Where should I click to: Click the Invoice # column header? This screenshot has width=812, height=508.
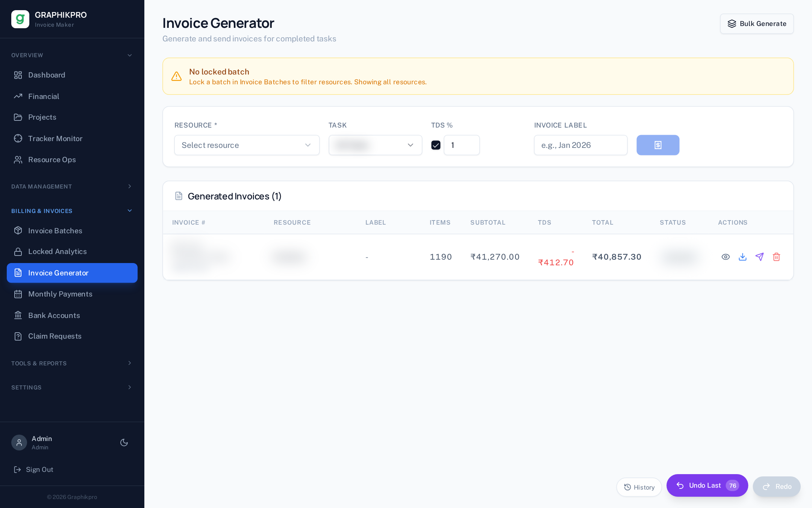(189, 223)
